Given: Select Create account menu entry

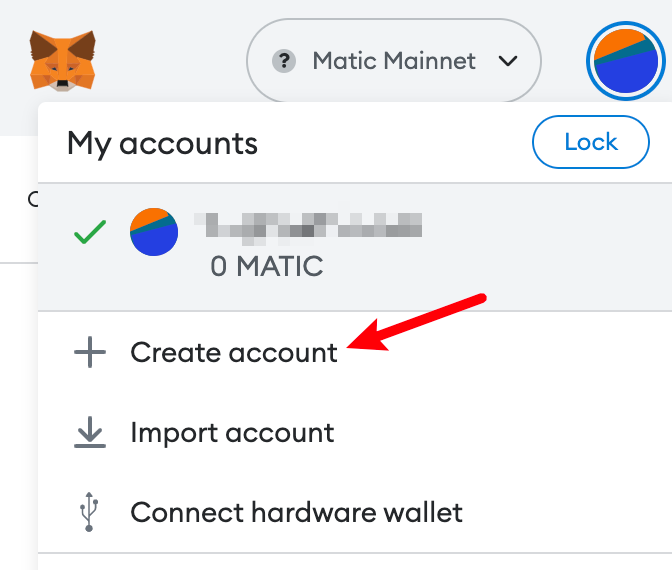Looking at the screenshot, I should [x=355, y=352].
